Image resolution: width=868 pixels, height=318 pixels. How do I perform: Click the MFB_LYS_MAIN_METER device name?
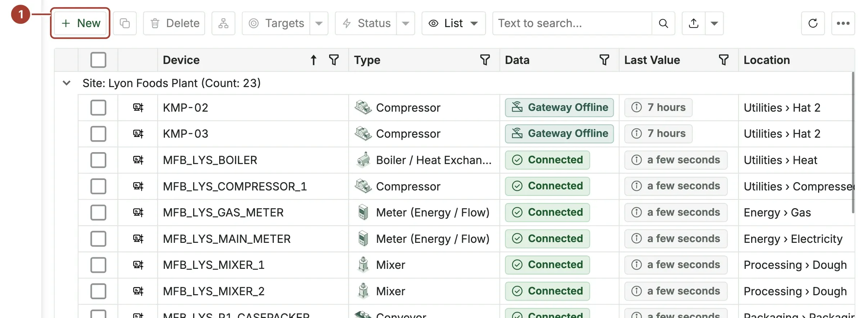tap(227, 239)
